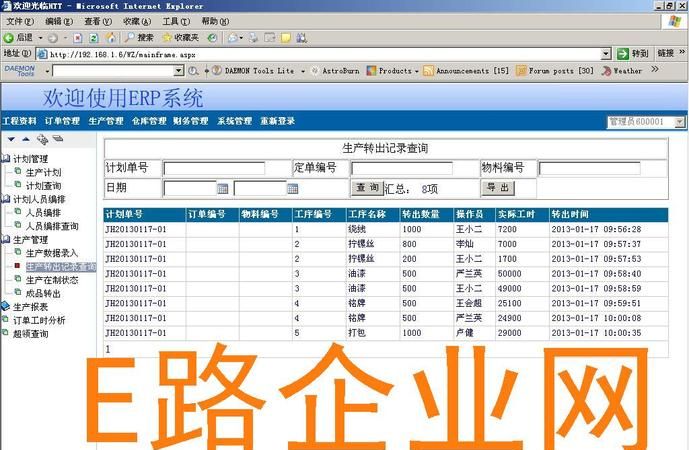Open the 文件 (File) menu
This screenshot has width=689, height=450.
click(20, 21)
